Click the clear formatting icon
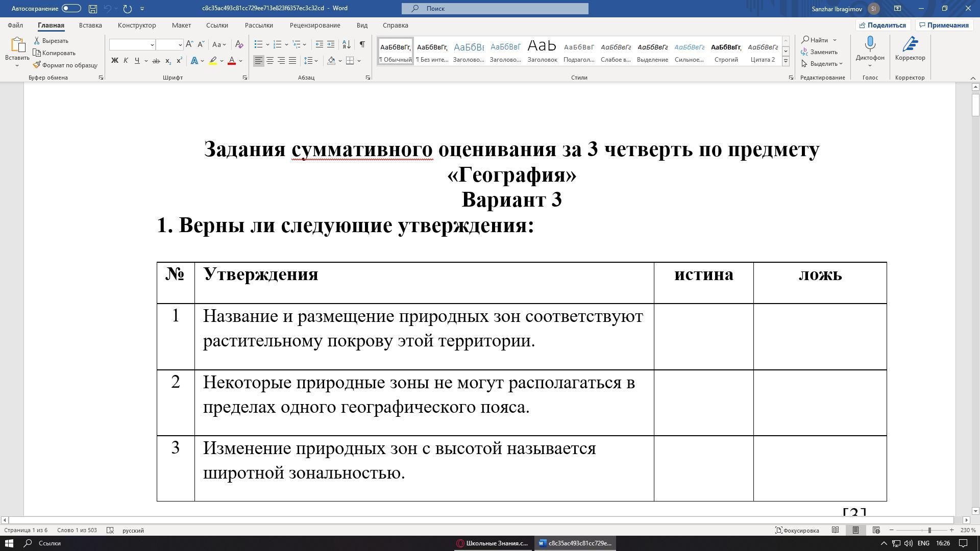The width and height of the screenshot is (980, 551). point(238,44)
